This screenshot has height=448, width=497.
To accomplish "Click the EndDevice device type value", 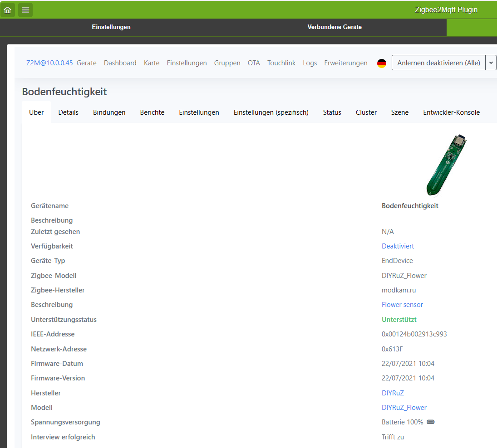I will click(x=397, y=261).
